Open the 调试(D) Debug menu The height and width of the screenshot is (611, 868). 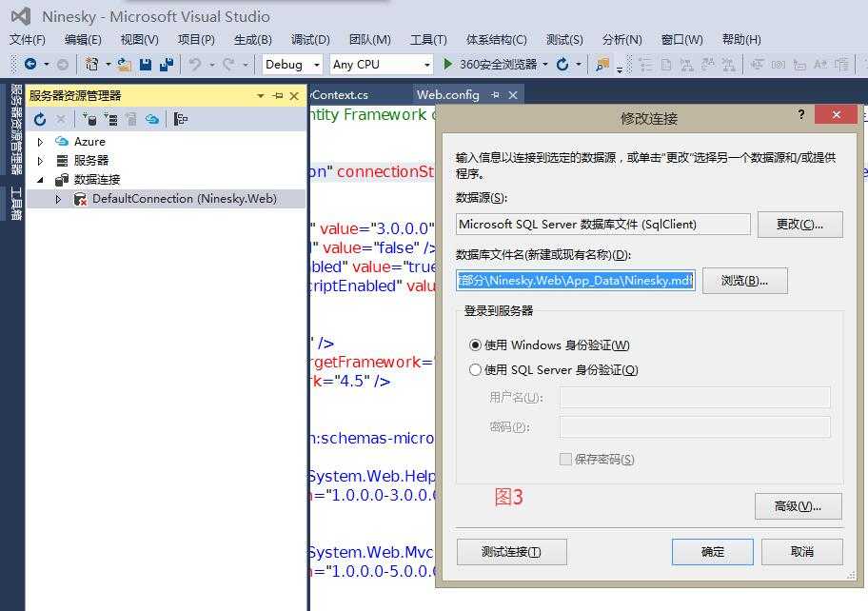[310, 39]
